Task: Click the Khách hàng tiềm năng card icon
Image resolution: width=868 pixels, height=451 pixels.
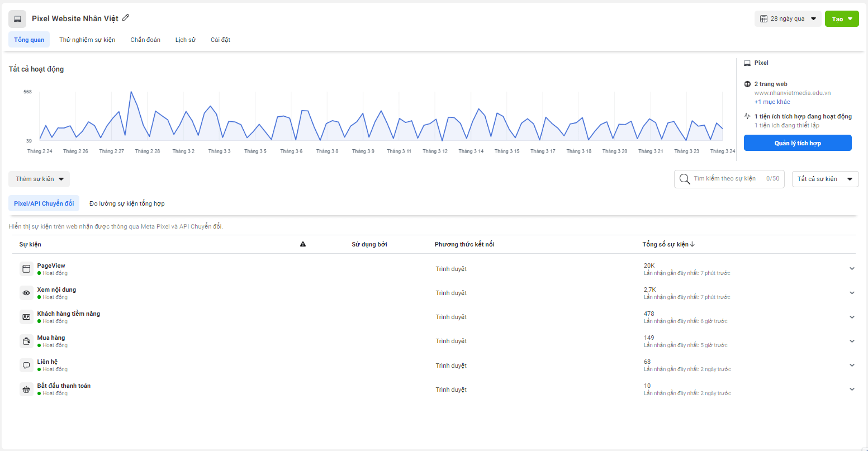Action: tap(26, 317)
